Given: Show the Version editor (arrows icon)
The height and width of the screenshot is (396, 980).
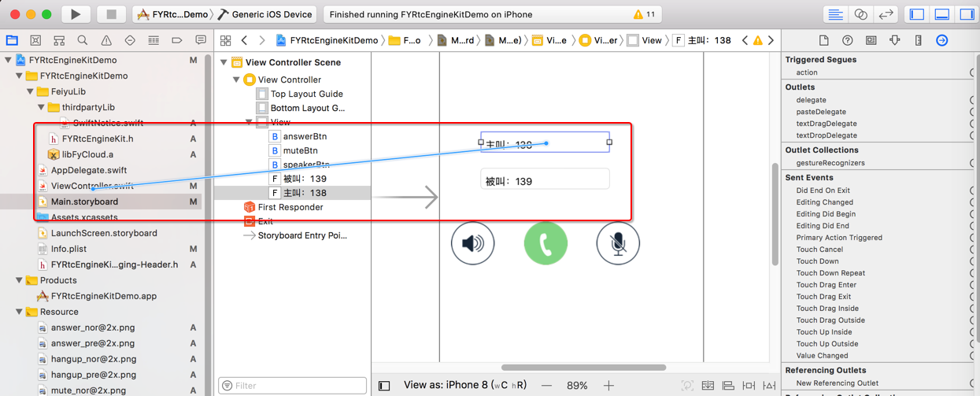Looking at the screenshot, I should pos(886,14).
